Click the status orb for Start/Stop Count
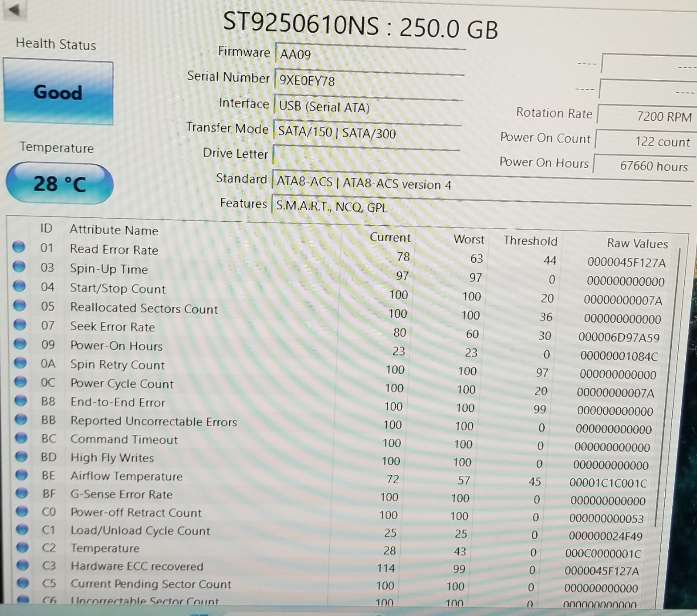Viewport: 697px width, 616px height. tap(20, 286)
